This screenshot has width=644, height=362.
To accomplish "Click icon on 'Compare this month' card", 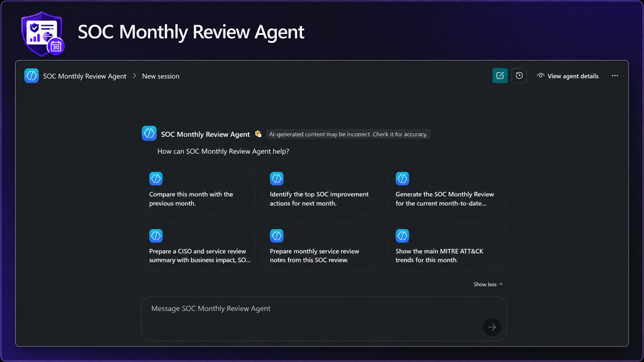I will 156,178.
